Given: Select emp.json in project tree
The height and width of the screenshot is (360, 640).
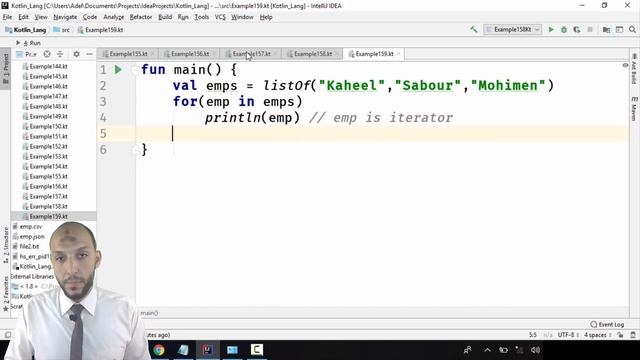Looking at the screenshot, I should (32, 236).
